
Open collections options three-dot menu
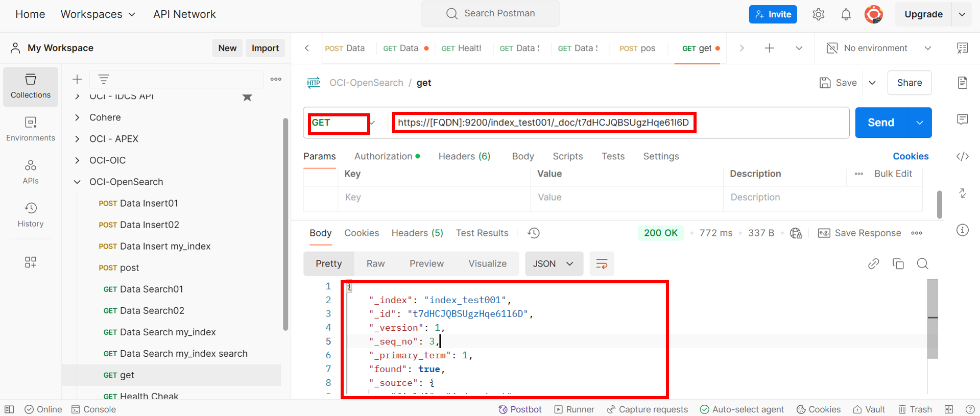coord(276,79)
